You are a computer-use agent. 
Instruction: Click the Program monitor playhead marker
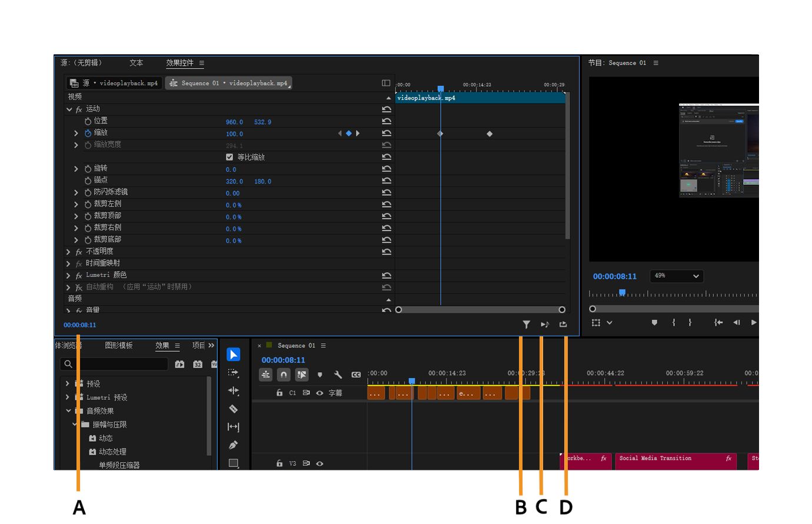(x=622, y=292)
